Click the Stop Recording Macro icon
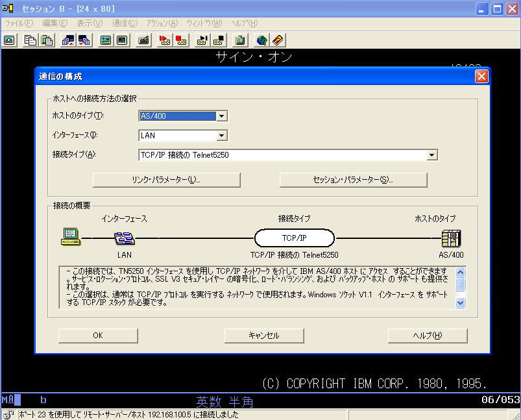 [181, 40]
